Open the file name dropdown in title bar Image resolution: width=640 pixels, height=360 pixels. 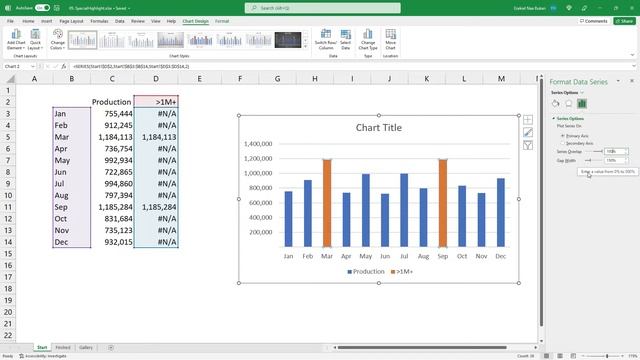129,8
